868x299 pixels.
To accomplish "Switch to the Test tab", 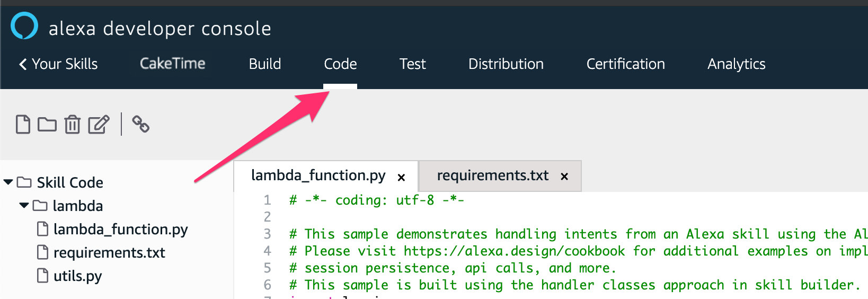I will [412, 64].
